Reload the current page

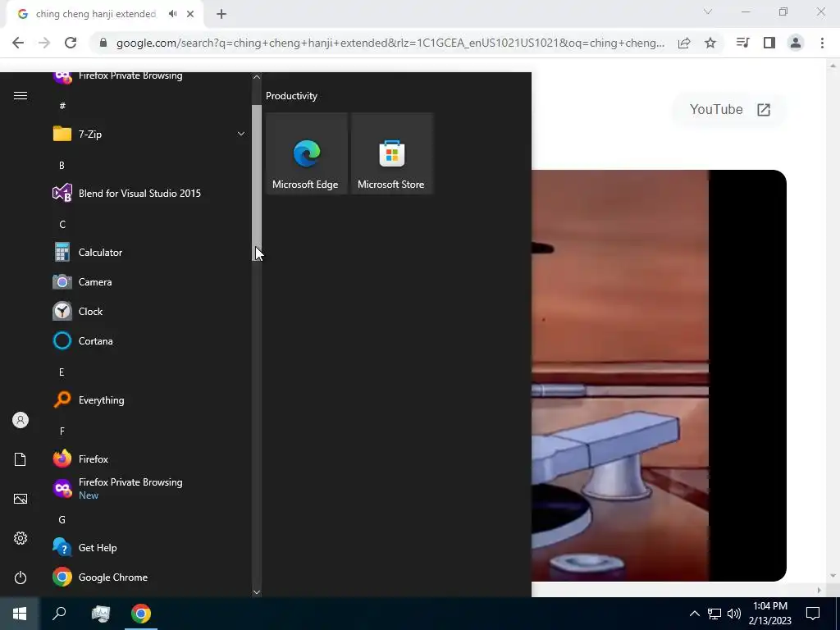click(x=71, y=43)
